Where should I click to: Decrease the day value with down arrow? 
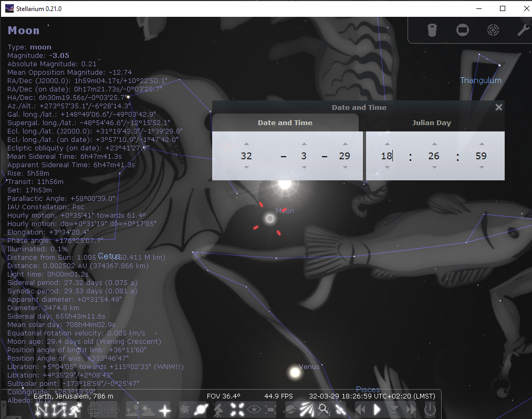(x=345, y=167)
